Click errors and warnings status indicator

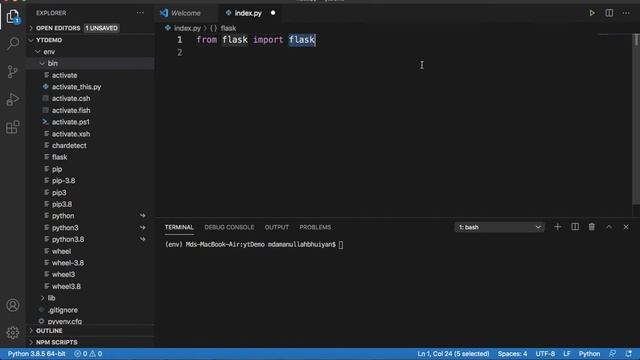point(88,354)
